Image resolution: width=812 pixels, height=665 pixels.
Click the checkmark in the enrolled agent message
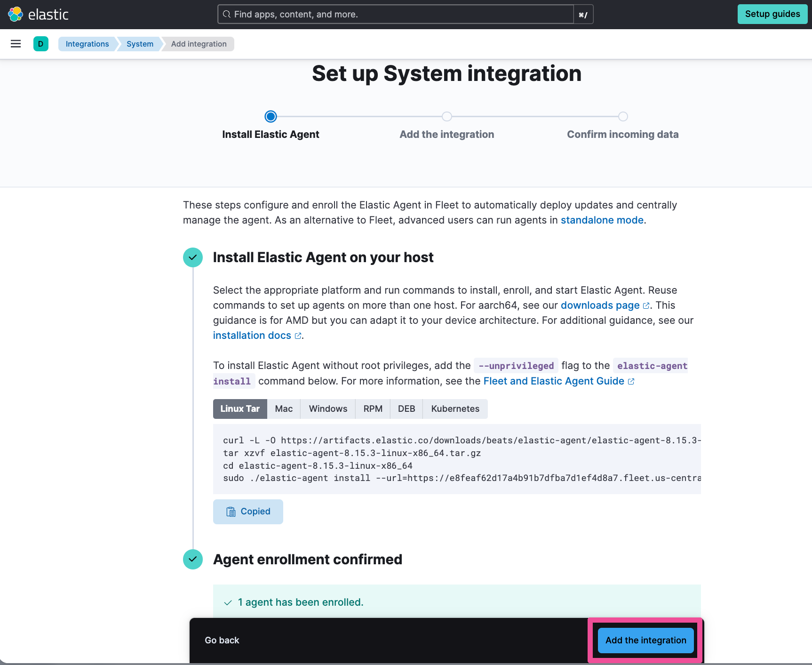click(x=228, y=603)
